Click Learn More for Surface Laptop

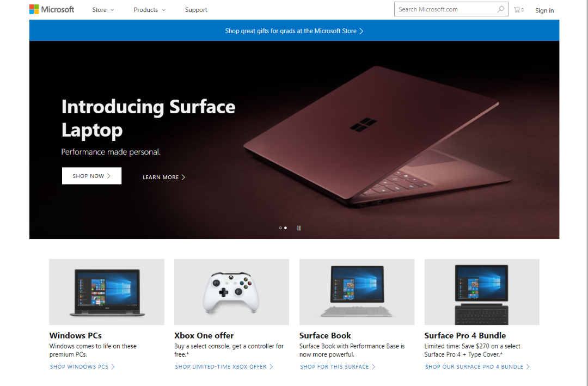click(x=164, y=177)
